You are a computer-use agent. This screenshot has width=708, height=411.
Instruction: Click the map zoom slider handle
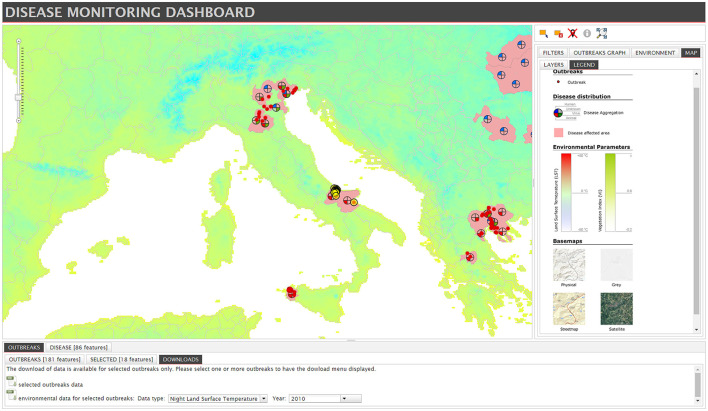click(19, 98)
